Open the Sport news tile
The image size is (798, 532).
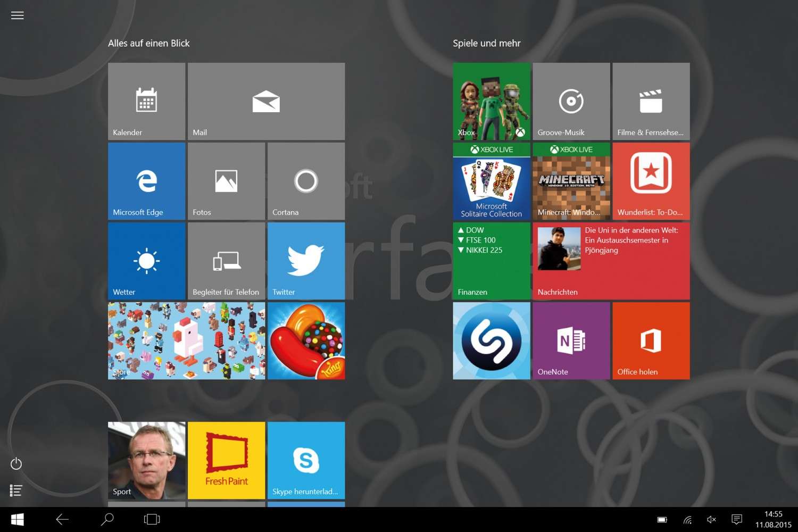[146, 460]
